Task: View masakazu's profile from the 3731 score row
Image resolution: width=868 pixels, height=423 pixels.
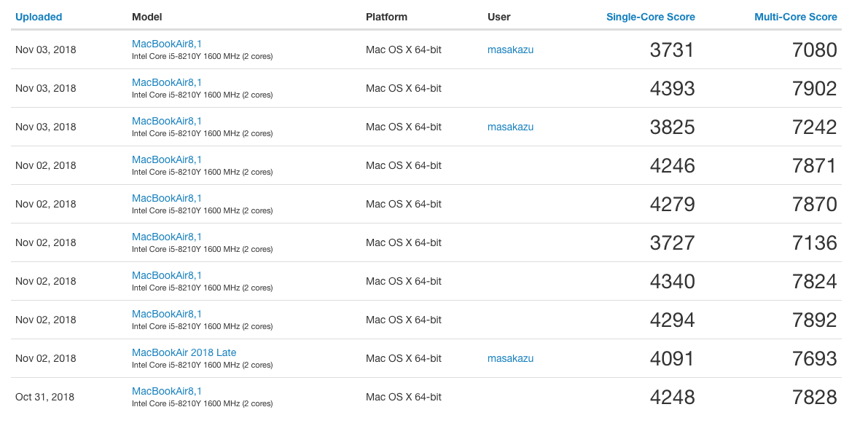Action: (510, 50)
